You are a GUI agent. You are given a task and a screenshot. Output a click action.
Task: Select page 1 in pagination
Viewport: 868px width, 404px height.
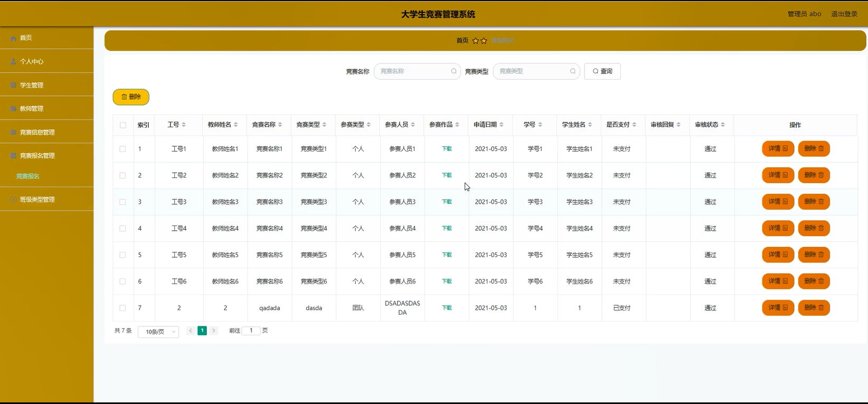202,331
